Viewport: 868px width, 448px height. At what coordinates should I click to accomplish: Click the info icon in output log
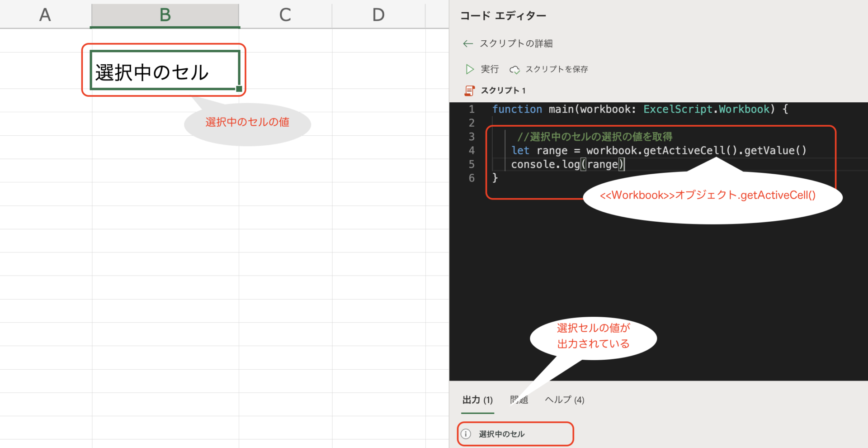(466, 434)
